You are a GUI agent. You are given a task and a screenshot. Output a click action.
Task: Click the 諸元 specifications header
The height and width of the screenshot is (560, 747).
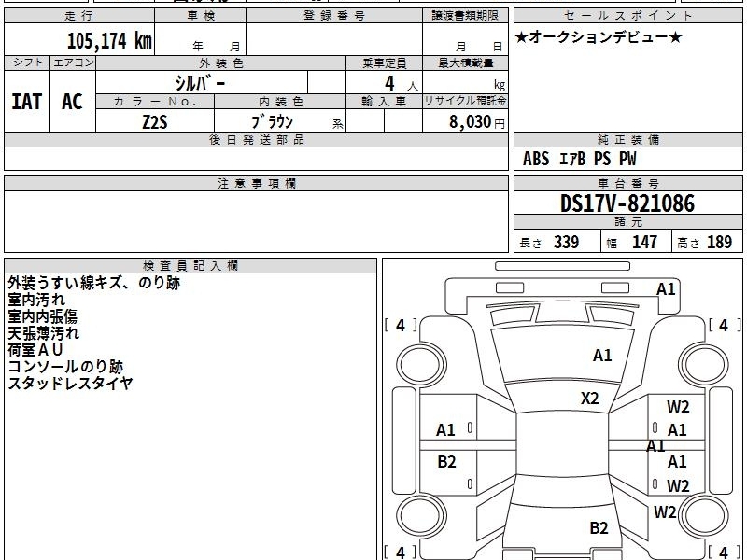627,222
